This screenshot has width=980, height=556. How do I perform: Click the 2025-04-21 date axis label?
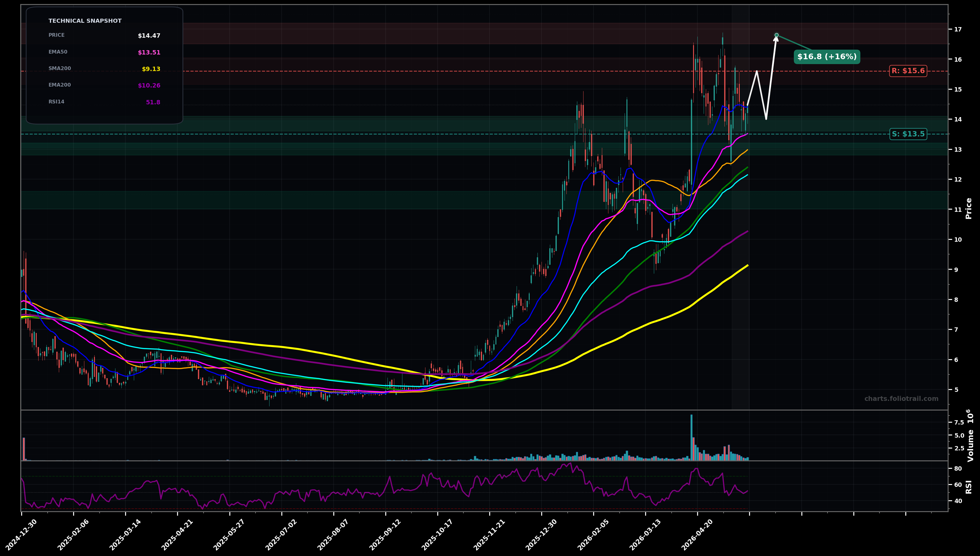(177, 535)
